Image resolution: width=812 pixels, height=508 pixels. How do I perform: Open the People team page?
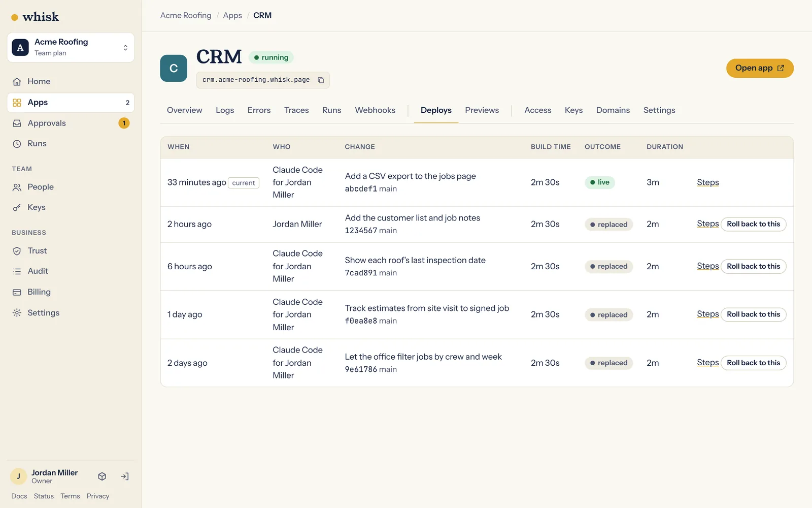(x=71, y=187)
